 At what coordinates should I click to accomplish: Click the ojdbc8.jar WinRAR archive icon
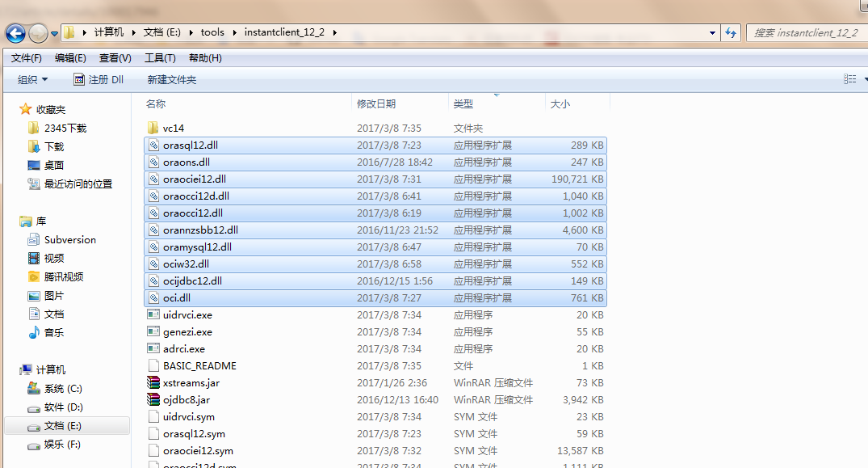tap(153, 400)
